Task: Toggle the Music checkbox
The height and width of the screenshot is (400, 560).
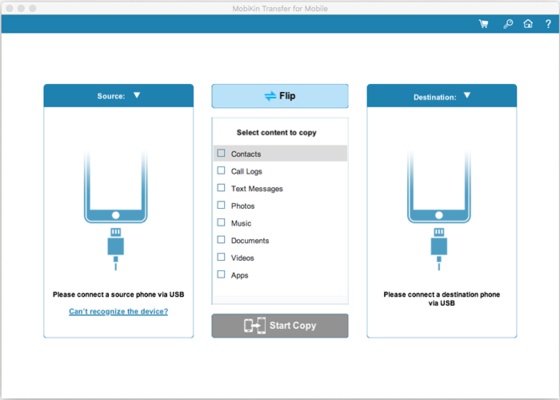Action: (x=221, y=222)
